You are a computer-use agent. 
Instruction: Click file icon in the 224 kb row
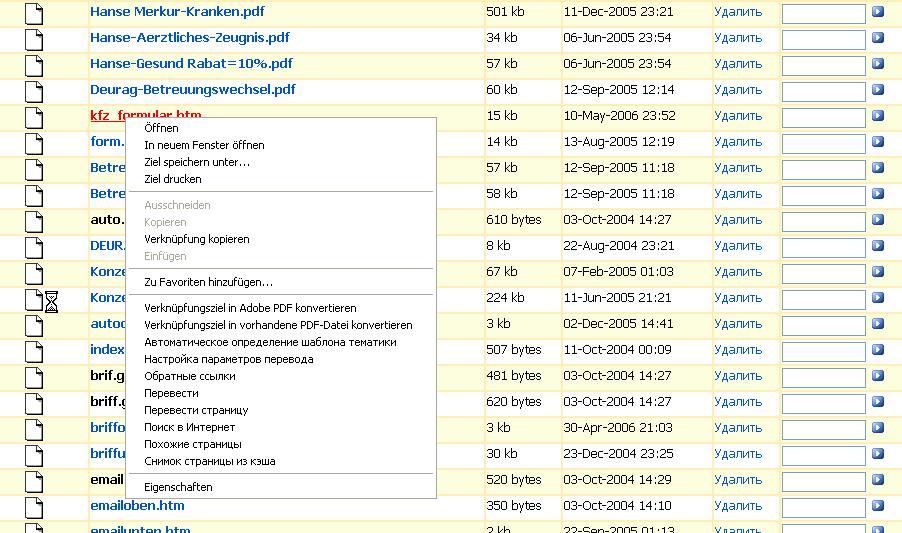[34, 300]
